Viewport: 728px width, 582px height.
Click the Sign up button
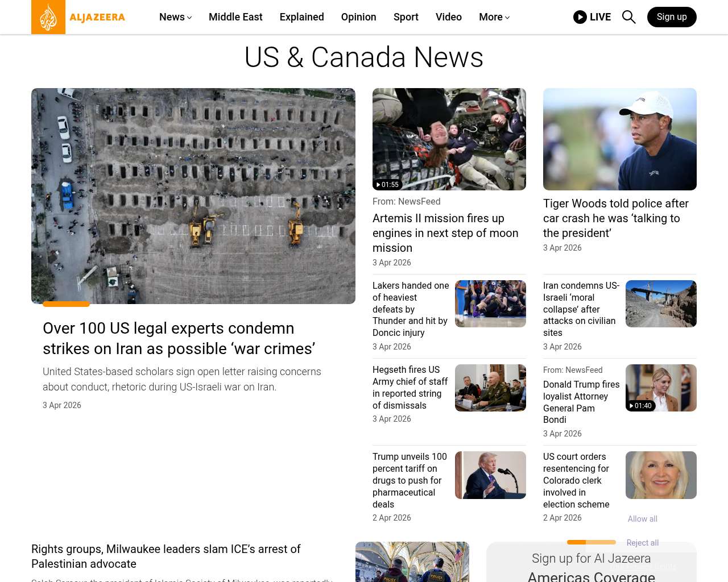click(x=672, y=17)
